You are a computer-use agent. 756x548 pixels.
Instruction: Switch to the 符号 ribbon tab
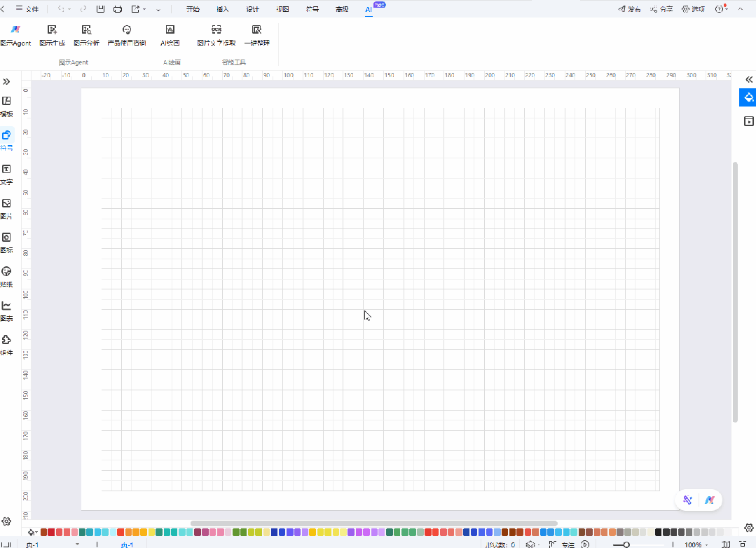click(x=312, y=8)
